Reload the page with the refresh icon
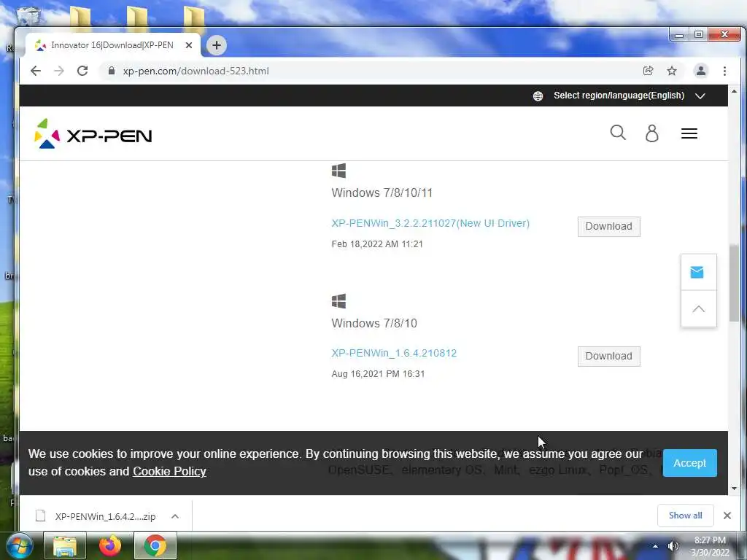The width and height of the screenshot is (747, 560). (x=82, y=71)
